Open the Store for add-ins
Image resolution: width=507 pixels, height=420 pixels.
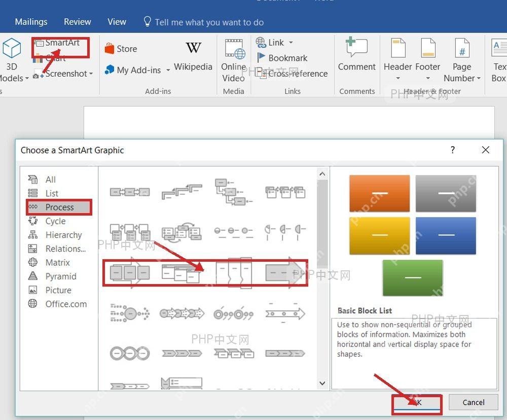(121, 49)
